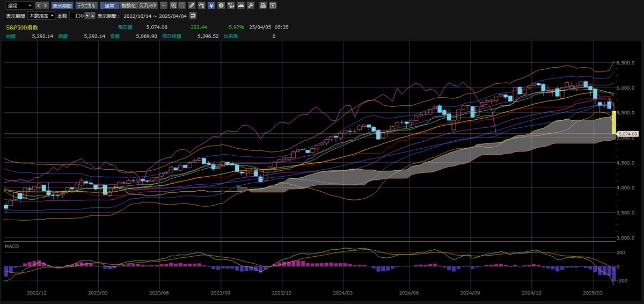Image resolution: width=644 pixels, height=304 pixels.
Task: Toggle the crosshair cursor tool
Action: [164, 5]
